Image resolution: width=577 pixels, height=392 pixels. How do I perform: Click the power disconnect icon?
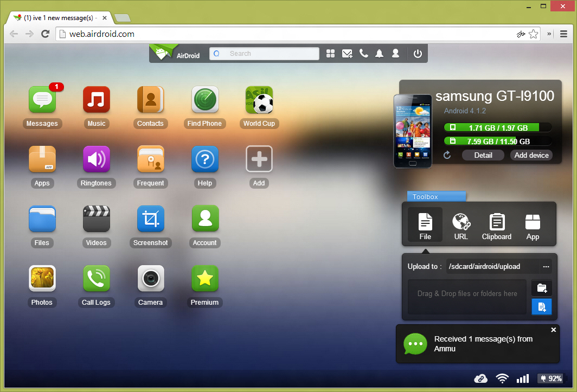(x=418, y=53)
